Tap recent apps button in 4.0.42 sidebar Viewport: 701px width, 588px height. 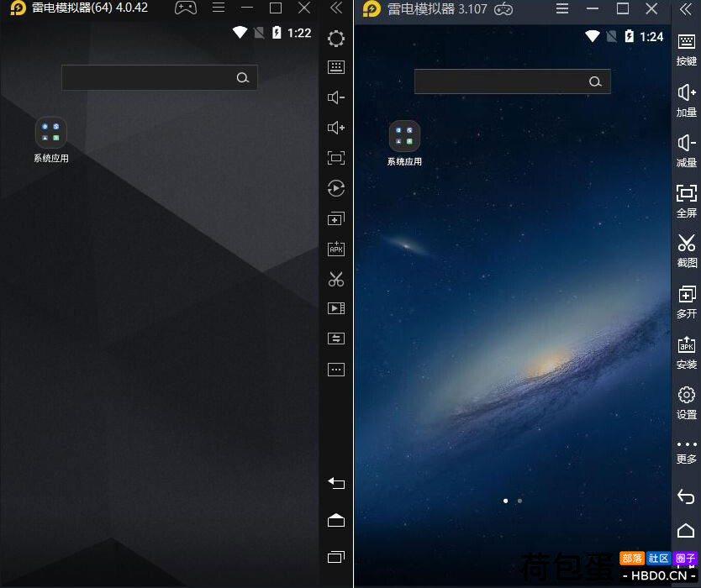tap(335, 557)
